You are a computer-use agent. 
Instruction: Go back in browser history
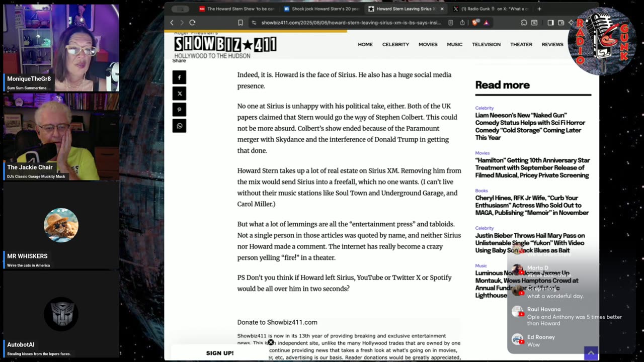[172, 23]
